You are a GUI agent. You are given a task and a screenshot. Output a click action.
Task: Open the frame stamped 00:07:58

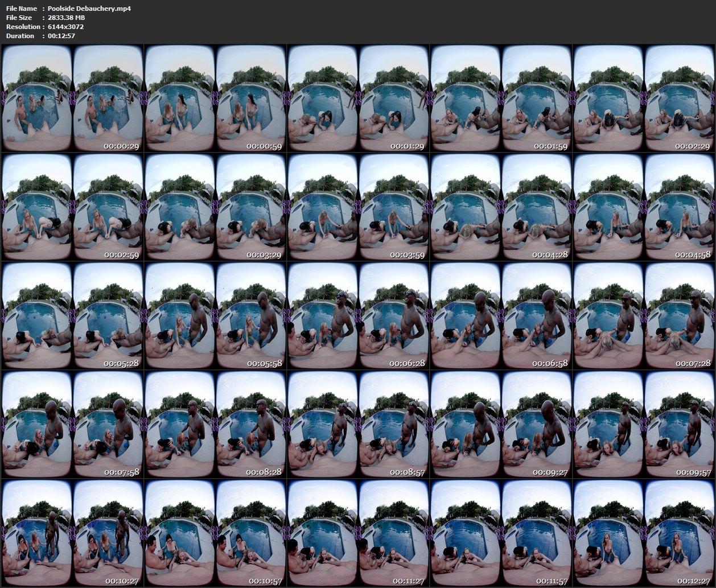72,424
